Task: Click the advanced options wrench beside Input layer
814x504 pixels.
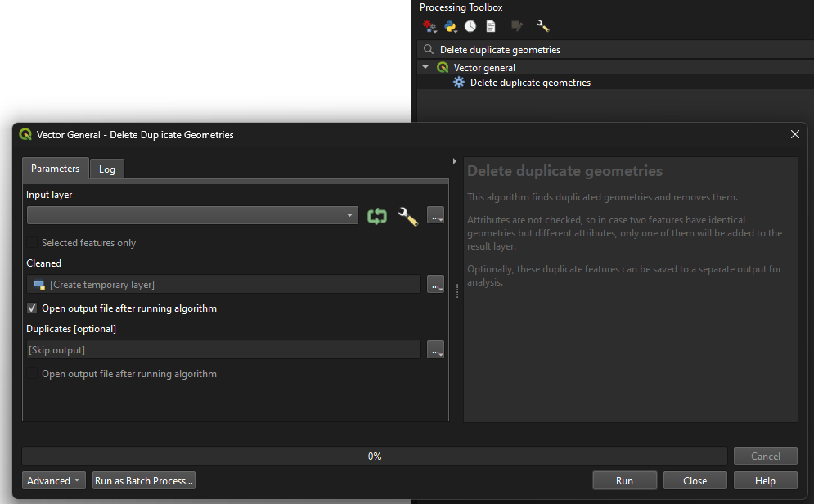Action: click(x=407, y=216)
